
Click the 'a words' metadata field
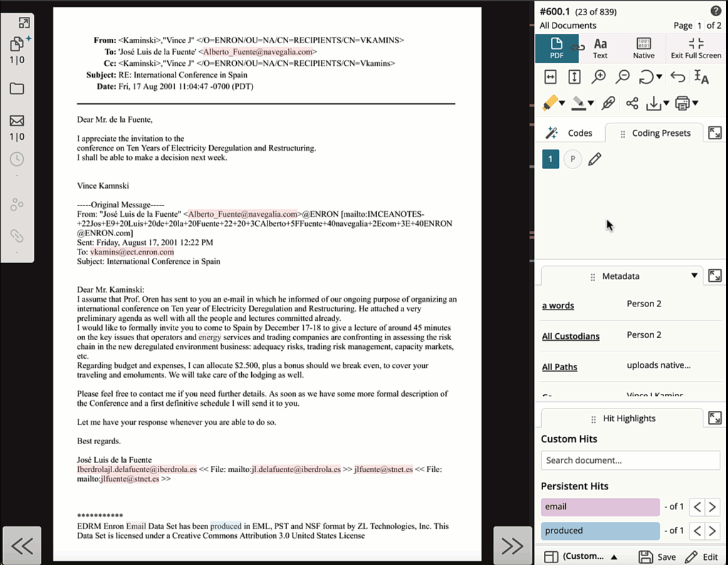point(558,306)
